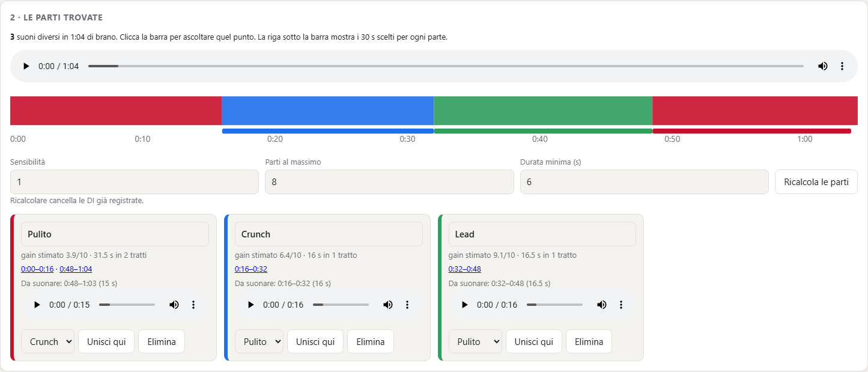This screenshot has width=868, height=372.
Task: Click the note 'Ricalcolare cancella le DI già registrate.'
Action: pos(77,201)
